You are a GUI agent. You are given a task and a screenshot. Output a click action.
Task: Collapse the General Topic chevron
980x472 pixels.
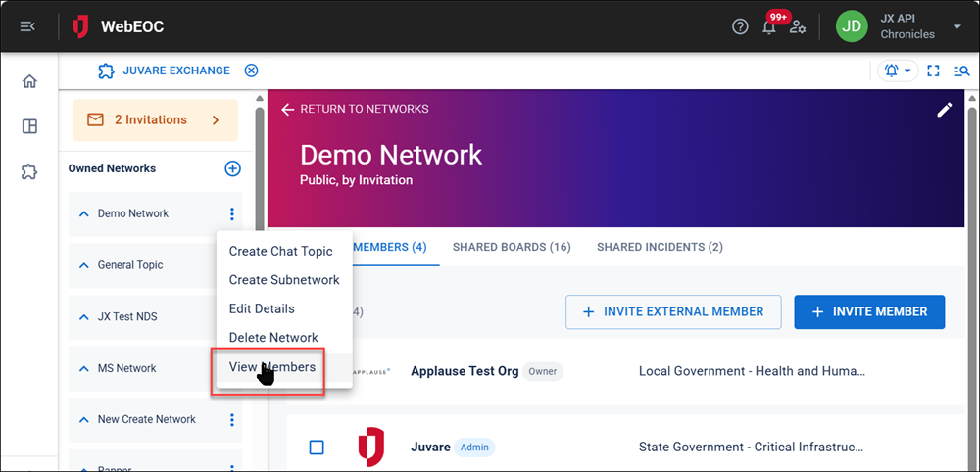[83, 265]
